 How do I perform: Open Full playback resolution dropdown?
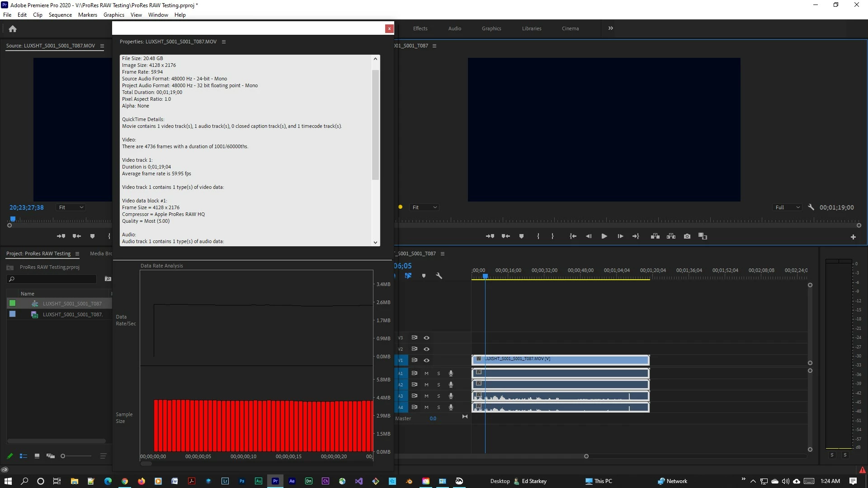tap(787, 207)
